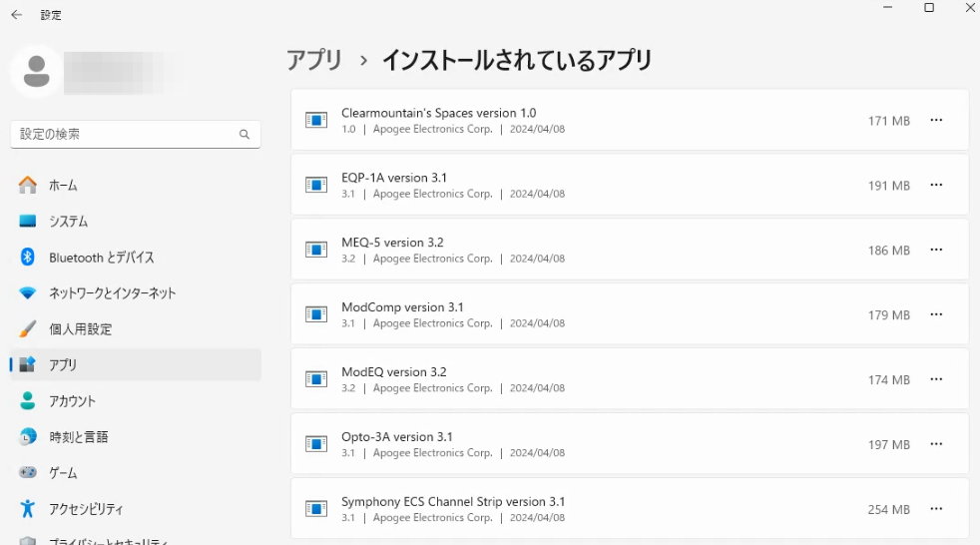
Task: Select アプリ in the sidebar
Action: [136, 365]
